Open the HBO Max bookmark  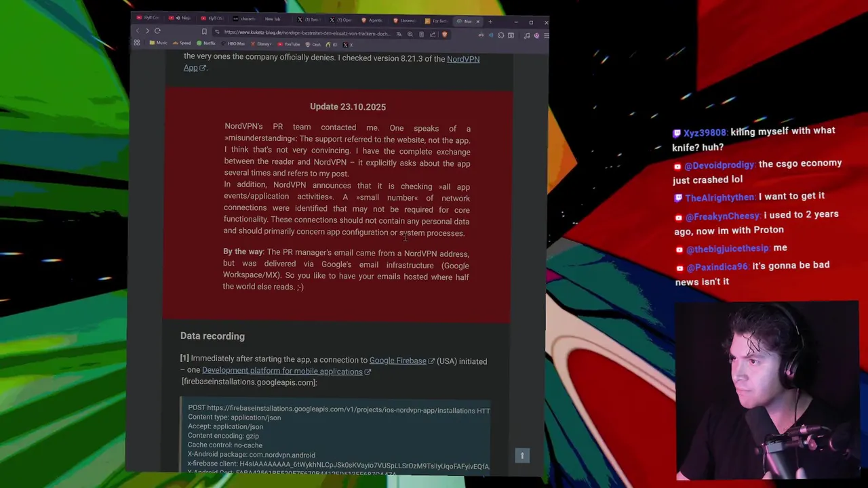click(232, 43)
